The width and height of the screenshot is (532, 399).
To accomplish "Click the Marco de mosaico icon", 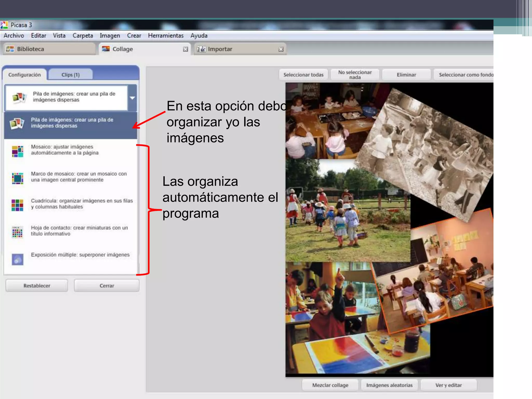I will point(18,178).
